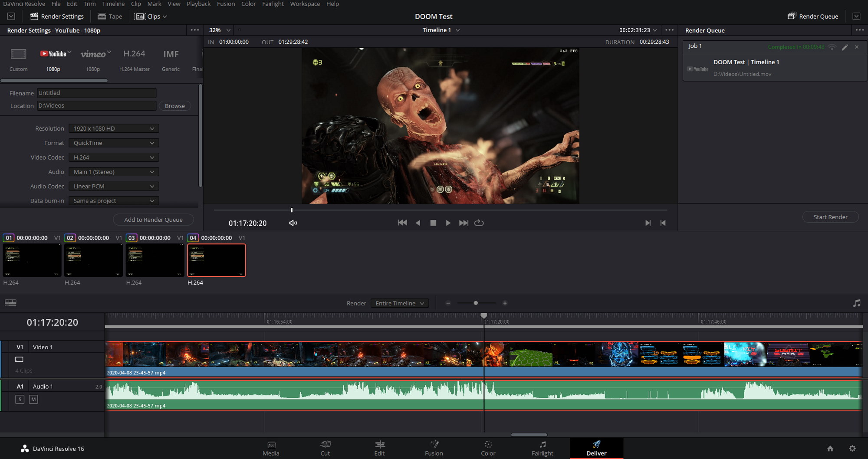Jump to last frame in viewer
This screenshot has height=459, width=868.
pyautogui.click(x=464, y=223)
